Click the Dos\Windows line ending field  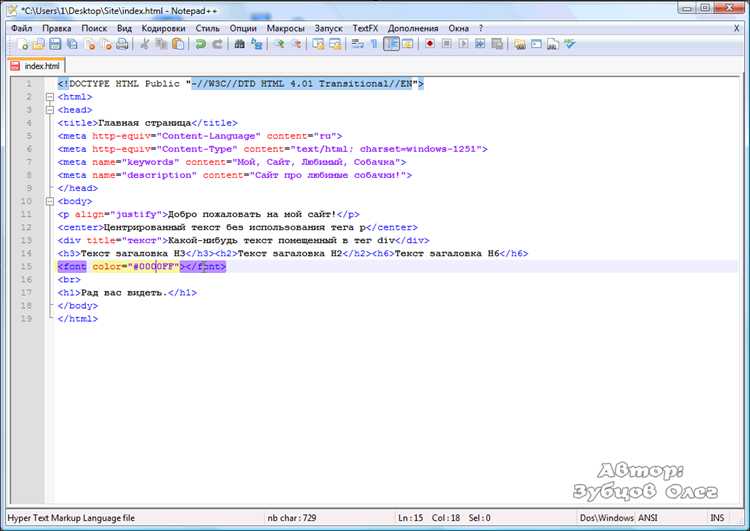click(x=609, y=518)
